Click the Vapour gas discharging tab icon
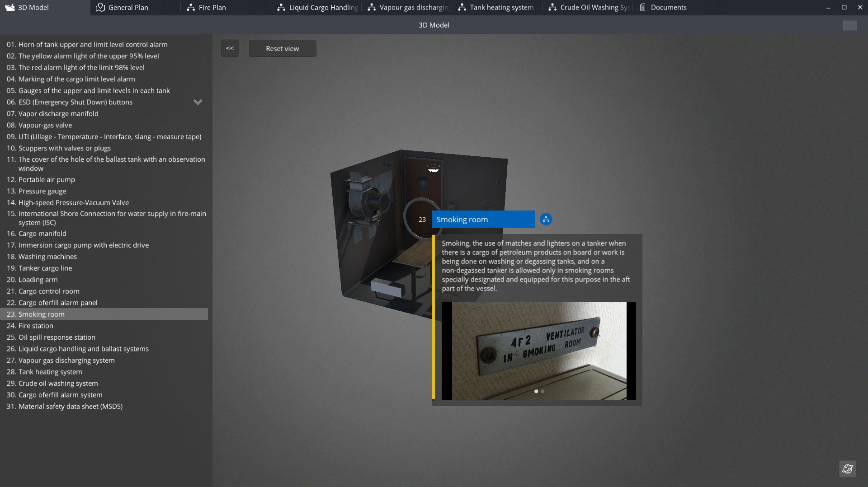 372,7
